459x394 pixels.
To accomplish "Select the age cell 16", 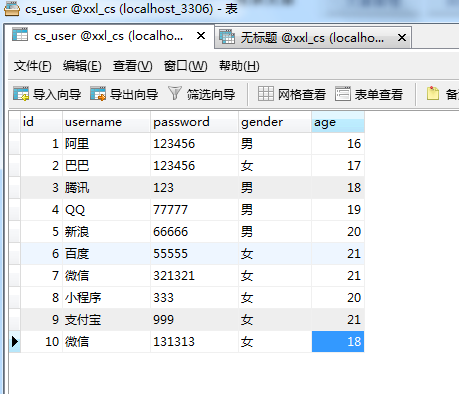I will [338, 144].
